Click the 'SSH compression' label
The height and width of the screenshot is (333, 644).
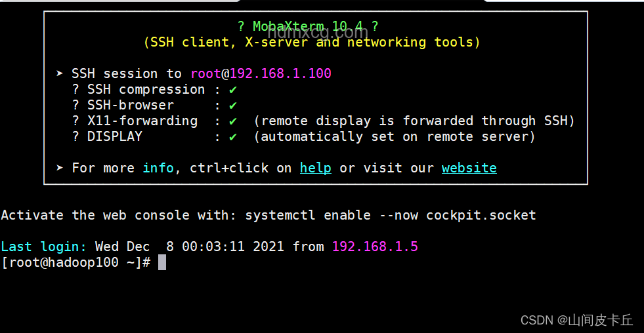point(146,89)
